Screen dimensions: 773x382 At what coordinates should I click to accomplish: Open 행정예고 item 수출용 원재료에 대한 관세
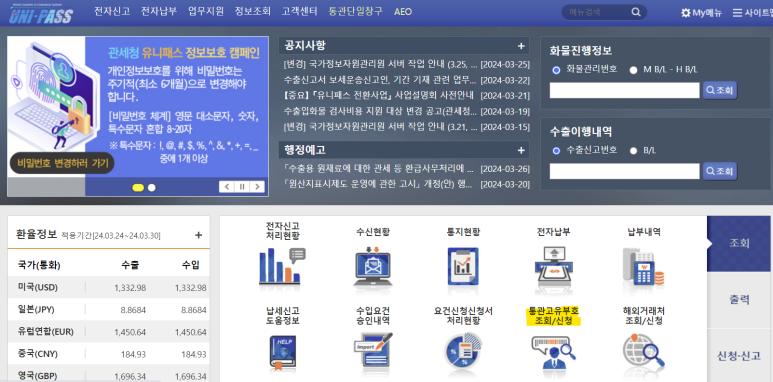point(379,169)
